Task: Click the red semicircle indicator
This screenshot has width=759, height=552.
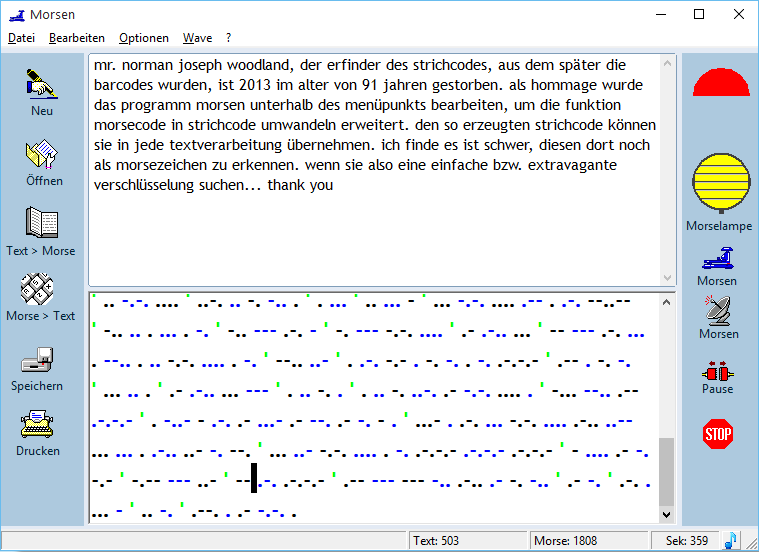Action: [721, 82]
